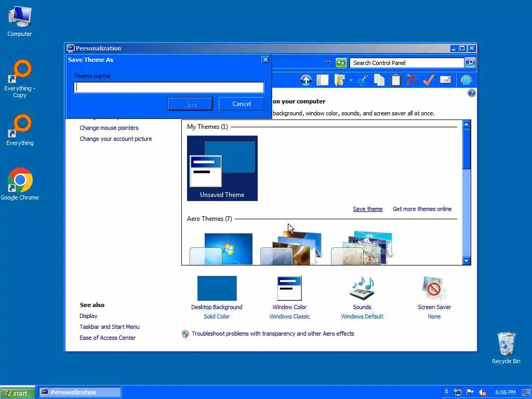Open Window Color settings

click(289, 297)
